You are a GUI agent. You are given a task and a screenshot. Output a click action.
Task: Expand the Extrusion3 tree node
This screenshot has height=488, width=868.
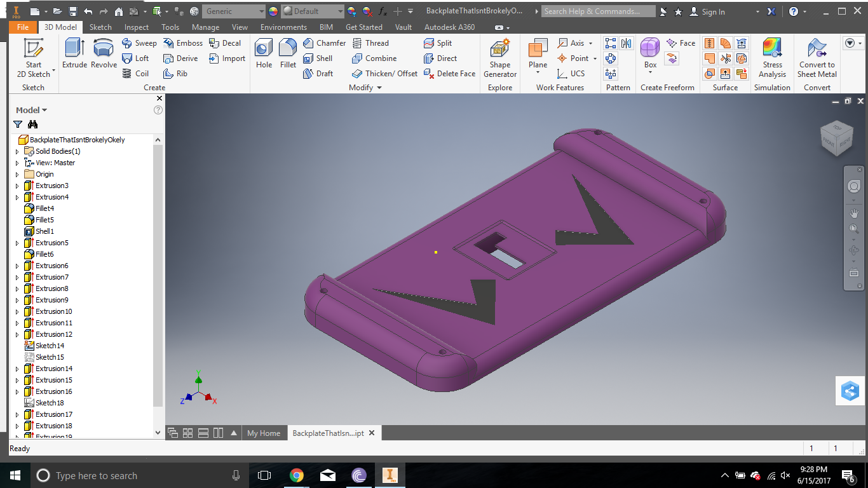tap(17, 186)
